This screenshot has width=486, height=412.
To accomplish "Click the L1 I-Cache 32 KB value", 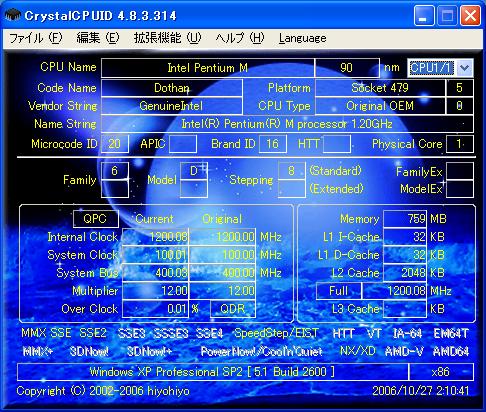I will [405, 237].
